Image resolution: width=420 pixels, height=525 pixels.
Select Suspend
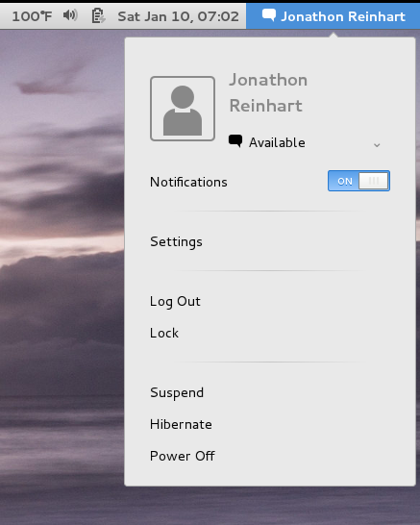177,393
